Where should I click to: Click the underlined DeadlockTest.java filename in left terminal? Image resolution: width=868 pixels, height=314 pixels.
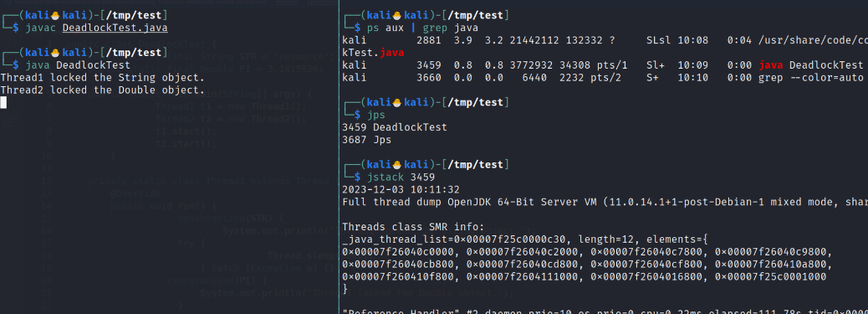tap(115, 28)
